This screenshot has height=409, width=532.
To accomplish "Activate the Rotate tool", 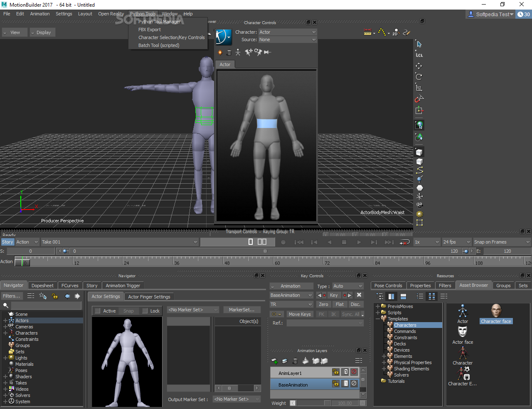I will coord(419,76).
